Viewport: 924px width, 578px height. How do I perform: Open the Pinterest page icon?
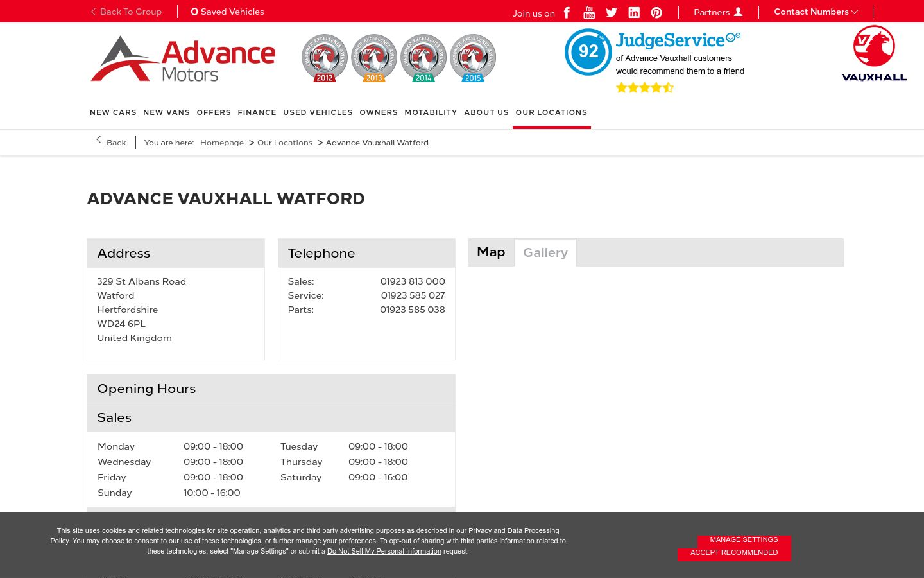click(x=656, y=12)
